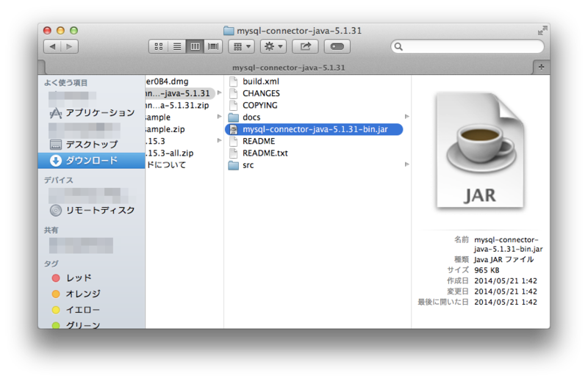Image resolution: width=588 pixels, height=381 pixels.
Task: Open Remote Disc (リモートディスク) in sidebar
Action: 93,210
